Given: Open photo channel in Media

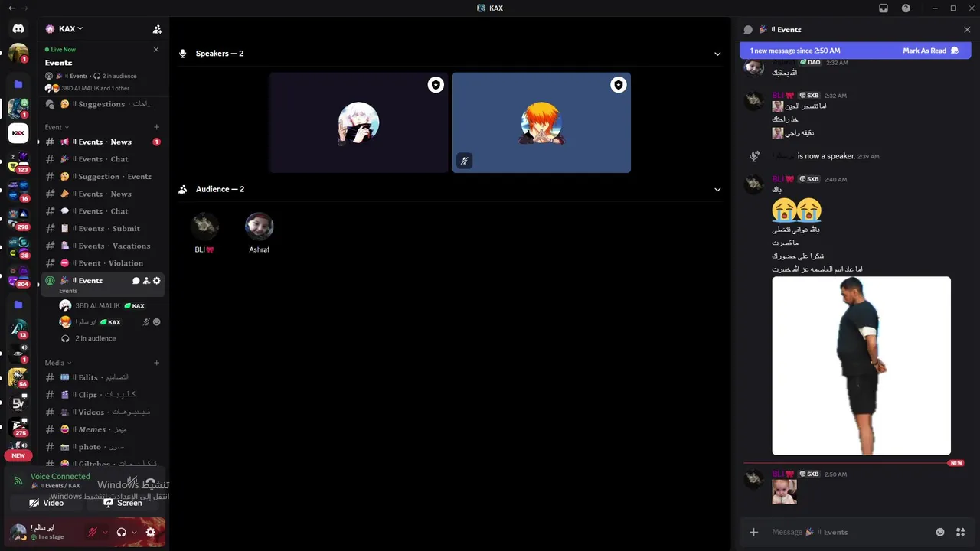Looking at the screenshot, I should point(103,447).
